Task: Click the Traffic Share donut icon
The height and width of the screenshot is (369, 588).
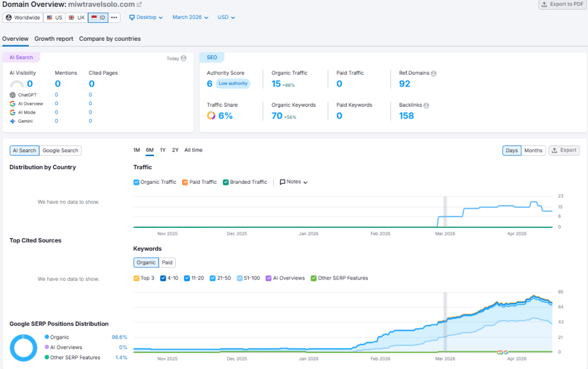Action: pos(211,115)
